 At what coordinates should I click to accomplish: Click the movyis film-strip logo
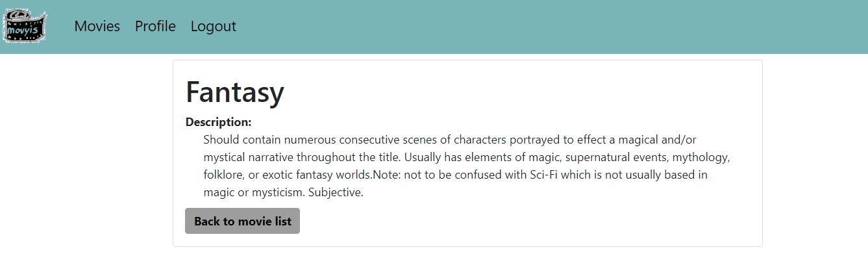[25, 27]
